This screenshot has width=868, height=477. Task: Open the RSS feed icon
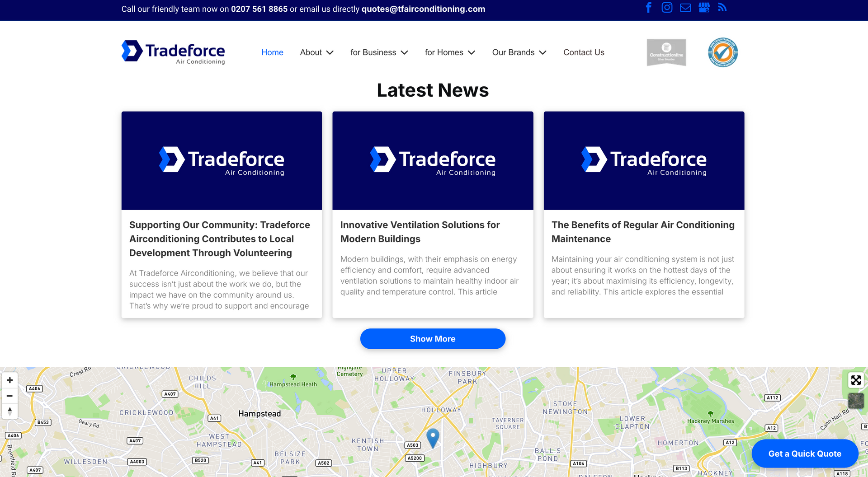tap(722, 8)
